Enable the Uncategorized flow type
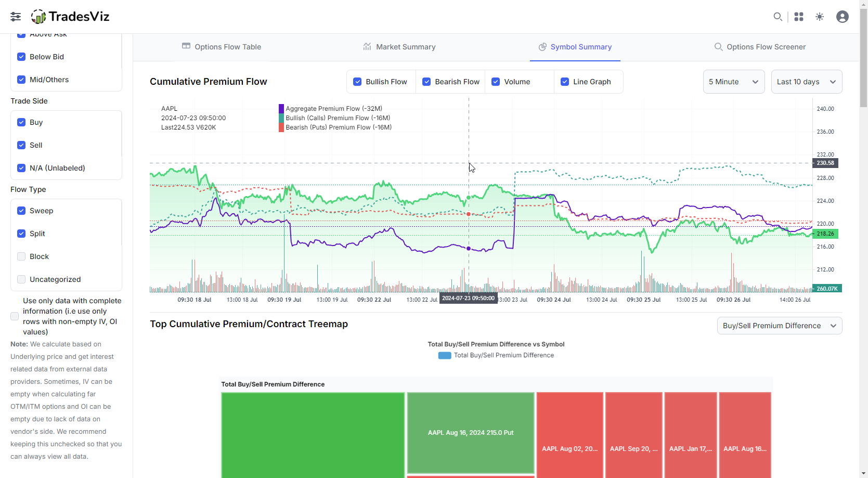The height and width of the screenshot is (478, 868). pos(21,279)
